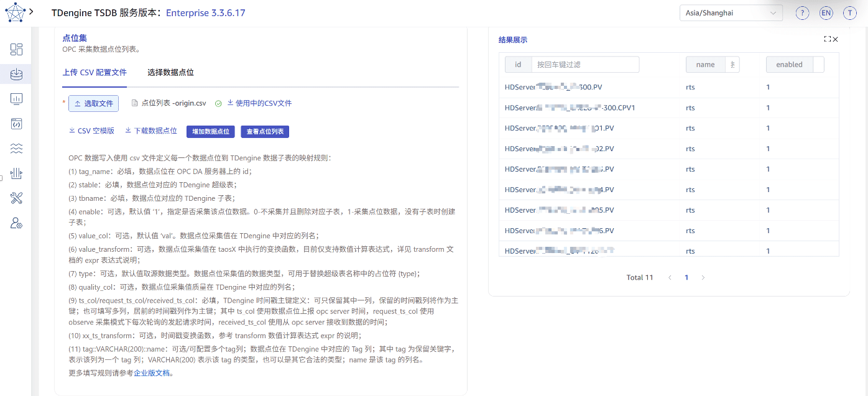Image resolution: width=868 pixels, height=396 pixels.
Task: Open the tools wrench sidebar icon
Action: click(x=17, y=198)
